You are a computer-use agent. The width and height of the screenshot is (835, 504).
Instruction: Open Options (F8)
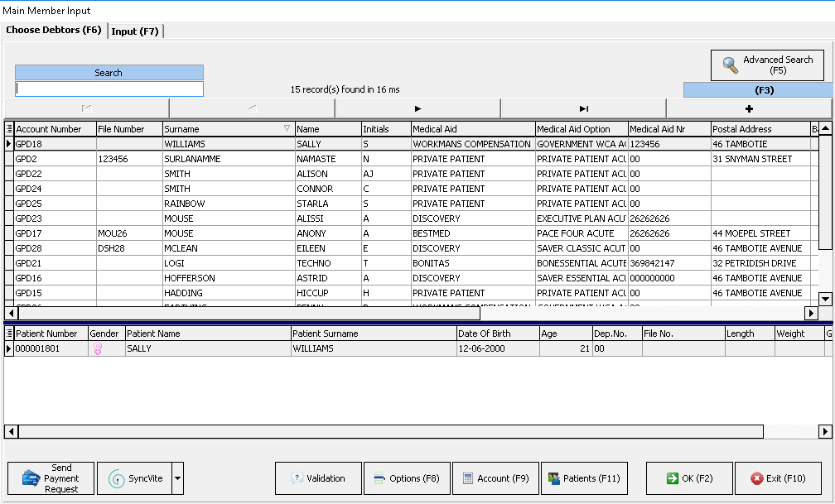[407, 478]
